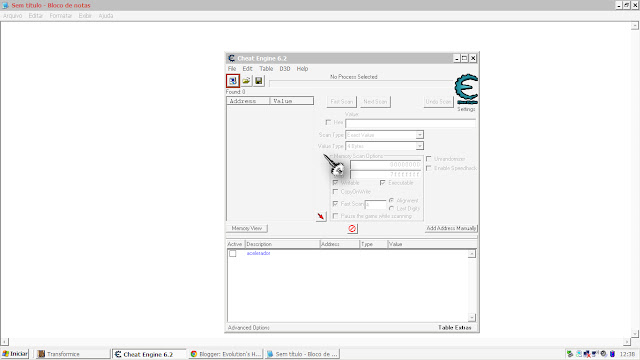The width and height of the screenshot is (640, 360).
Task: Toggle Enable Speedhack checkbox
Action: click(x=429, y=168)
